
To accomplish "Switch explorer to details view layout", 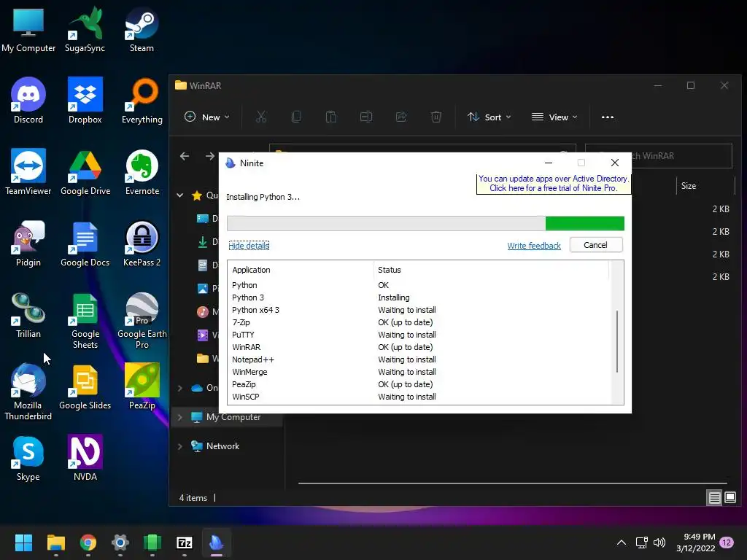I will click(x=714, y=497).
